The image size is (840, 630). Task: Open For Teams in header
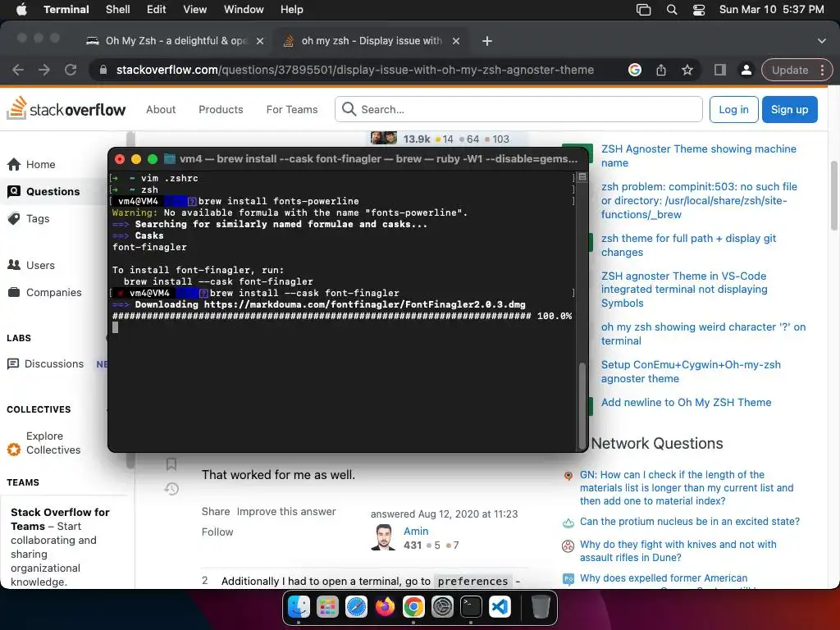point(292,109)
